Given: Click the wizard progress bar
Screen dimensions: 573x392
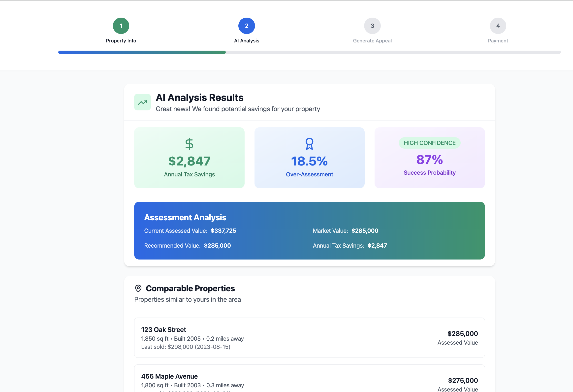Looking at the screenshot, I should (309, 52).
